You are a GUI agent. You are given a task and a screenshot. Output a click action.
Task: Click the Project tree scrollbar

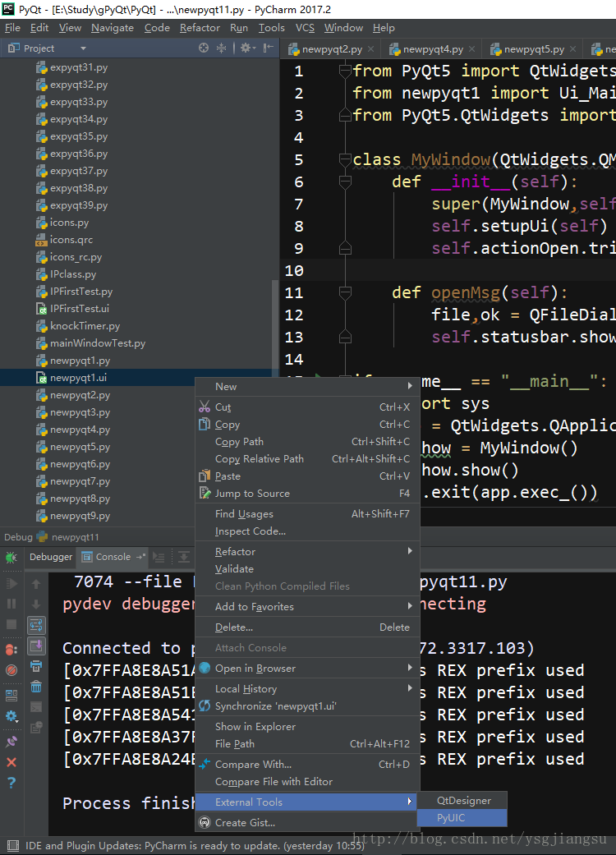275,329
